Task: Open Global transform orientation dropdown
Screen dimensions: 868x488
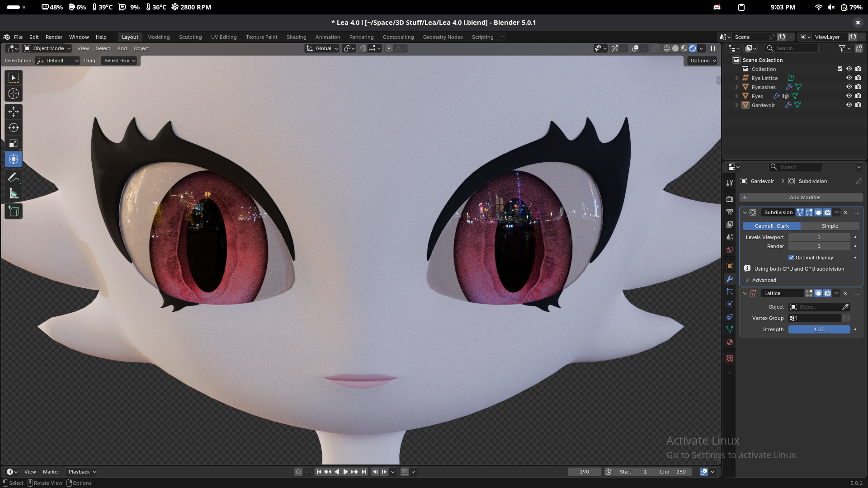Action: click(x=322, y=48)
